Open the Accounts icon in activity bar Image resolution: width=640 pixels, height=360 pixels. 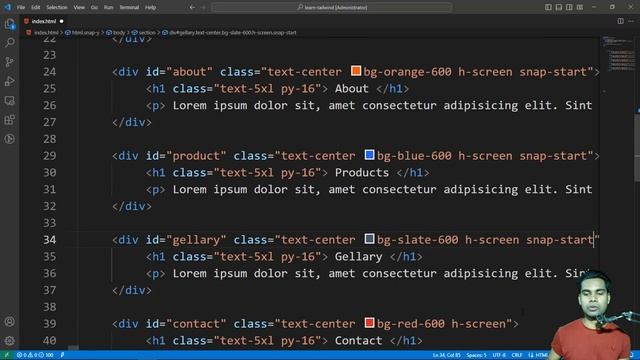click(x=9, y=322)
